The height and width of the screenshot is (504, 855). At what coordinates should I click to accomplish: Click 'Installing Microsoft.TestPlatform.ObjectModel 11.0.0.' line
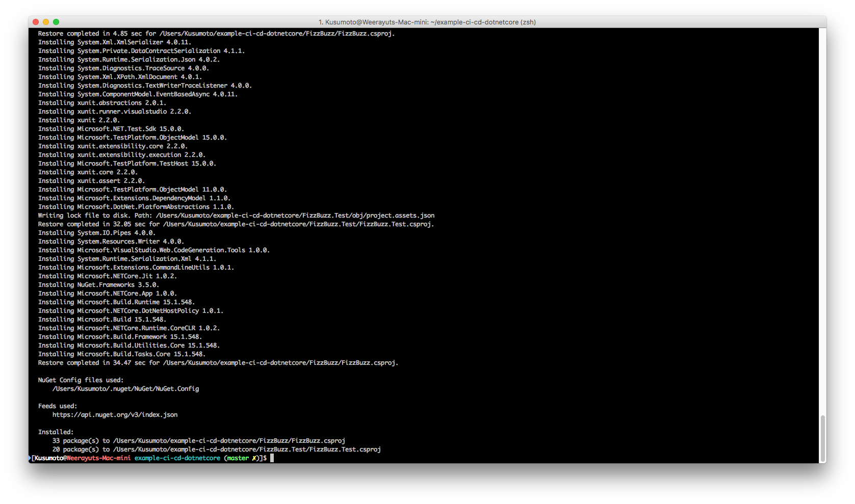133,190
